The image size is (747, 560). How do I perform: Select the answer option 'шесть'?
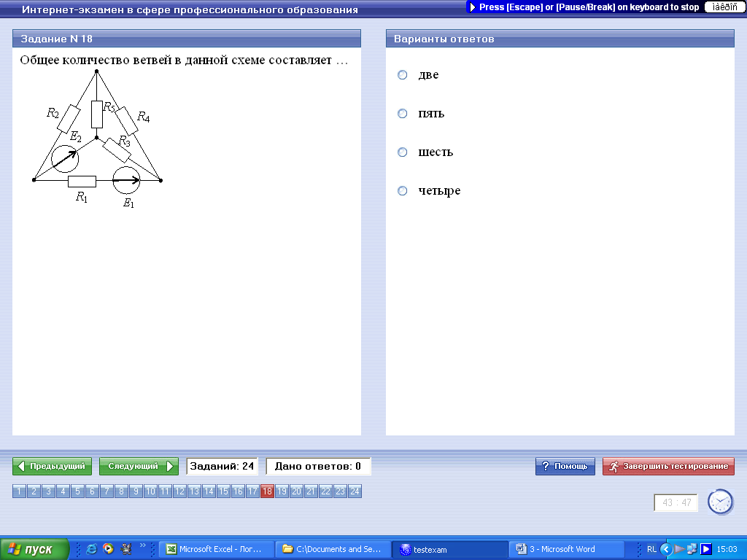point(403,152)
